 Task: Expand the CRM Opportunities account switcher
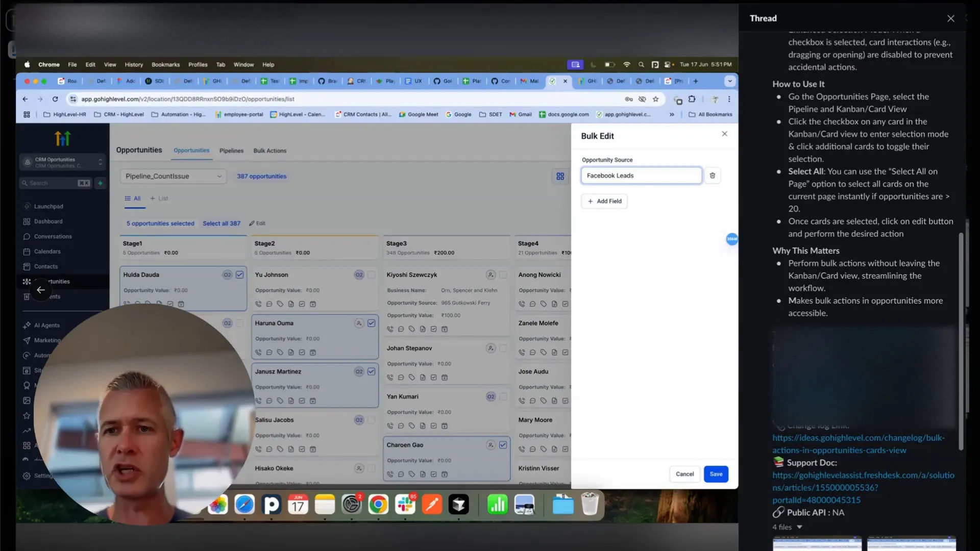coord(62,162)
